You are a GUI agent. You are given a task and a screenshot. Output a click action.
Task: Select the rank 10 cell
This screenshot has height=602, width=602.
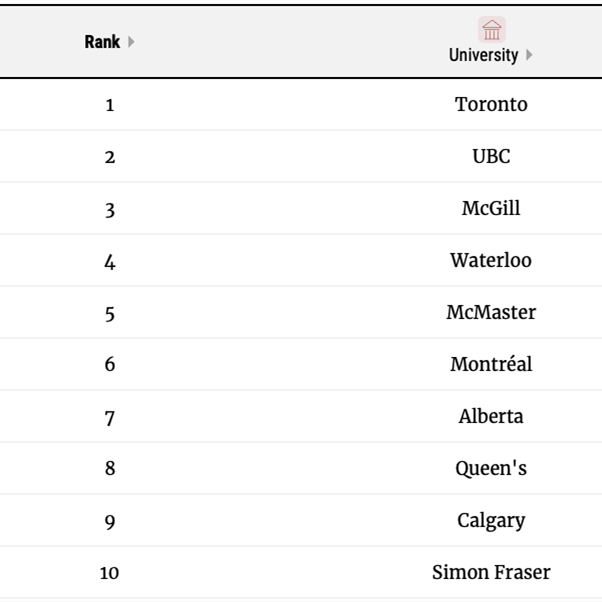click(x=109, y=573)
